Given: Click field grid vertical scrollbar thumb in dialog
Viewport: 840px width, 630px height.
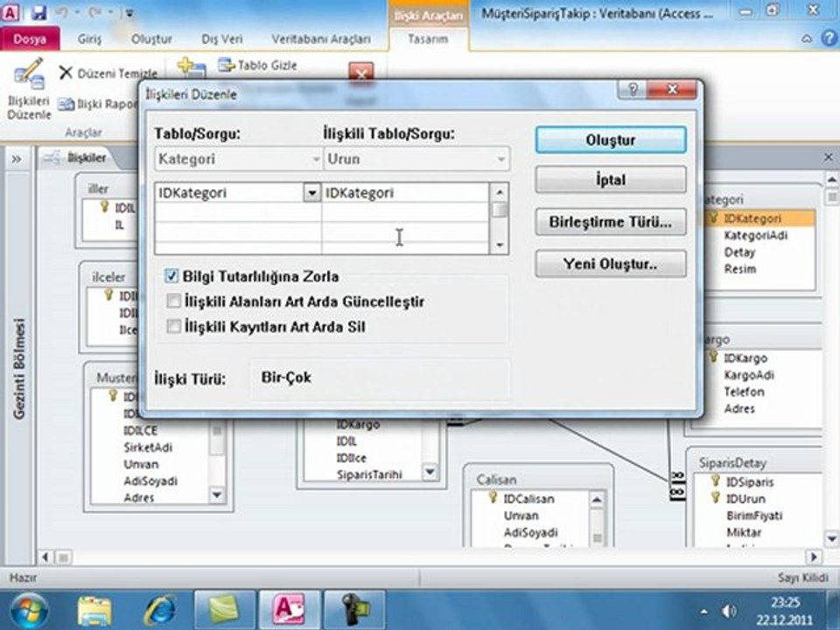Looking at the screenshot, I should pos(500,209).
